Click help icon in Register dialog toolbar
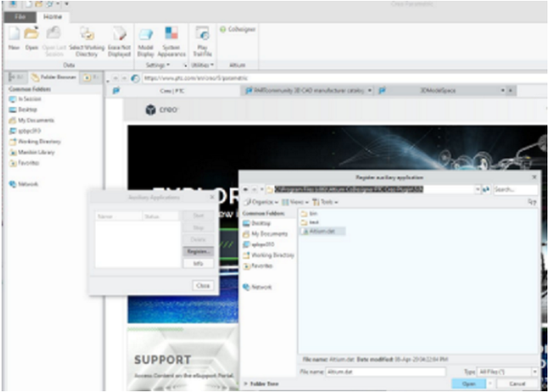549x392 pixels. tap(532, 202)
